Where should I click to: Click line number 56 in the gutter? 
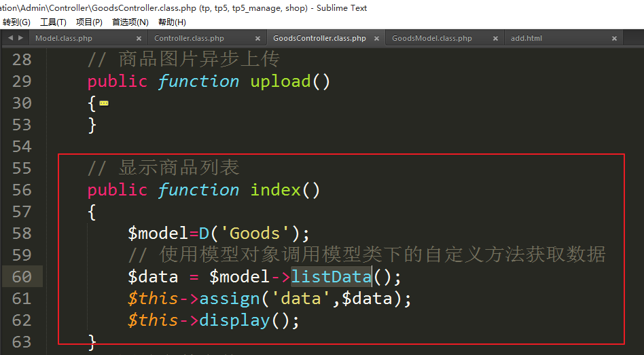[x=22, y=190]
